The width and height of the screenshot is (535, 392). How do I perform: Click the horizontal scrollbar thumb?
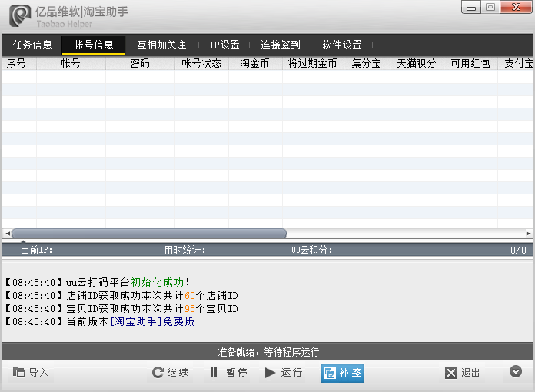(x=148, y=234)
